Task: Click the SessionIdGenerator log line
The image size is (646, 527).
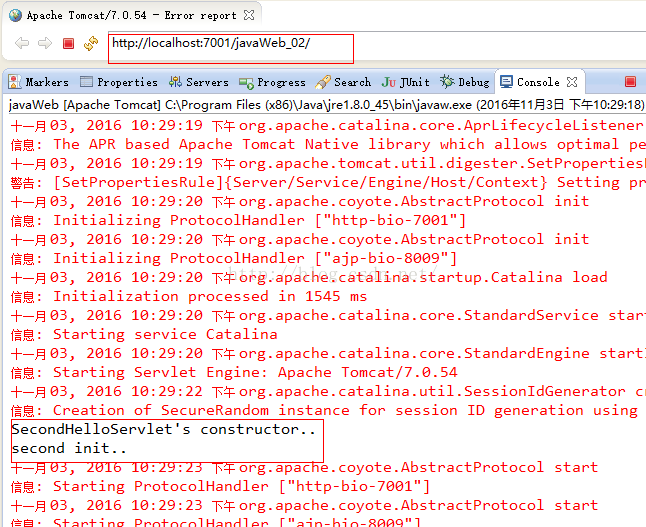Action: (328, 391)
